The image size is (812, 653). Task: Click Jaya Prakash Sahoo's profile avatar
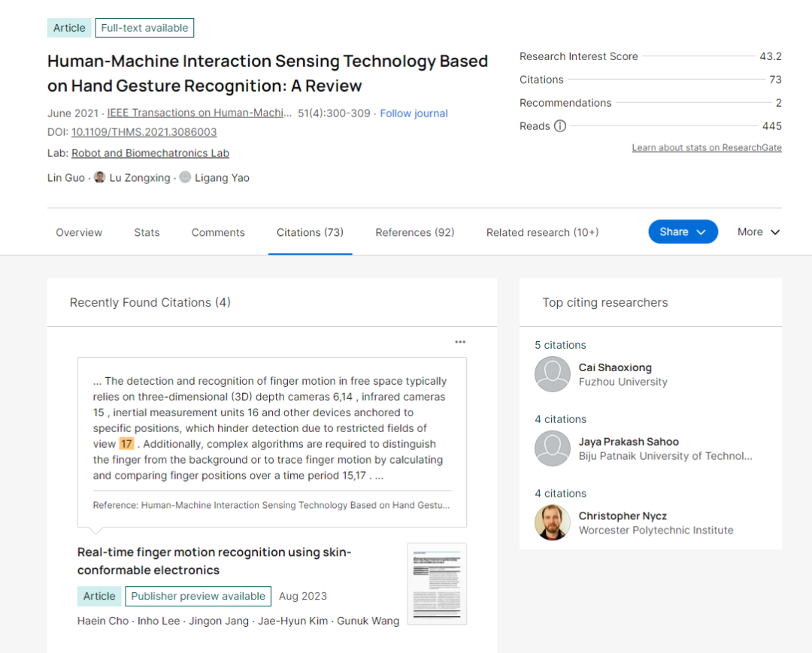click(x=552, y=449)
